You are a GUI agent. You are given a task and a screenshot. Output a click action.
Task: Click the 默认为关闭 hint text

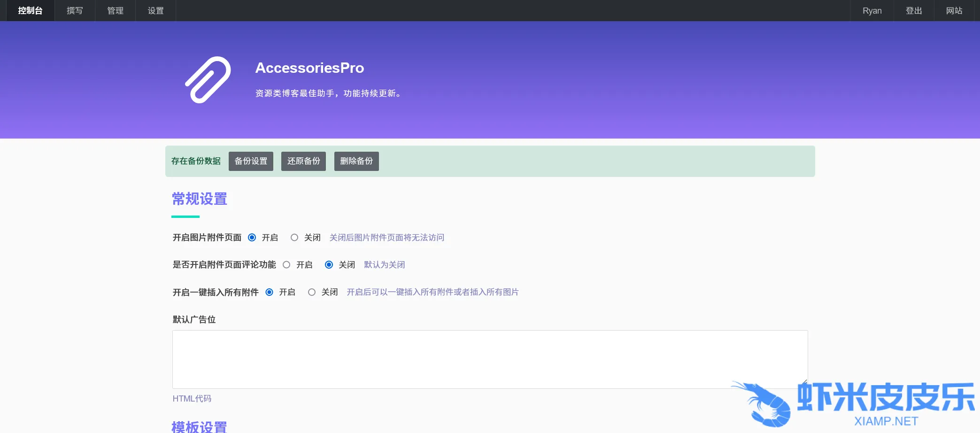click(x=385, y=265)
